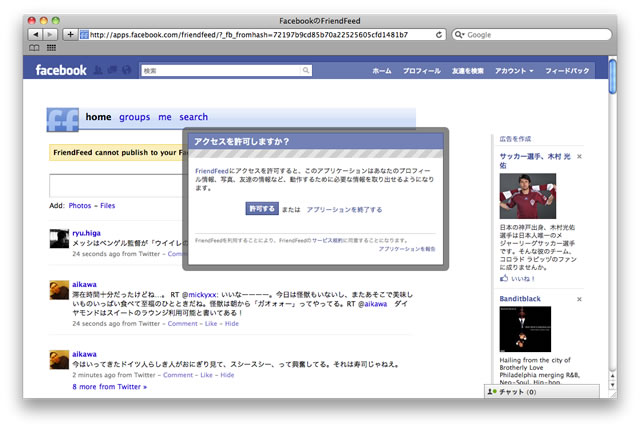Click アプリケーションを報告 report link
The image size is (640, 430).
click(x=407, y=249)
